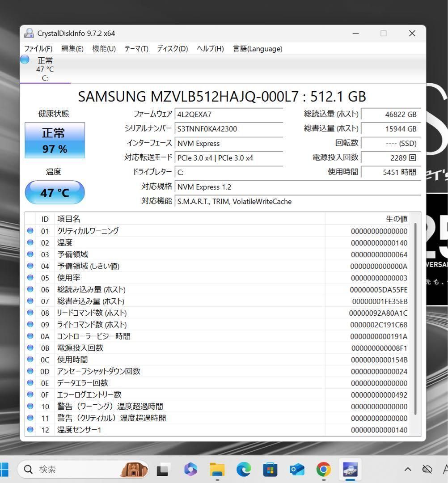Viewport: 448px width, 483px height.
Task: Click the blue status dot beside 使用率
Action: pyautogui.click(x=30, y=278)
